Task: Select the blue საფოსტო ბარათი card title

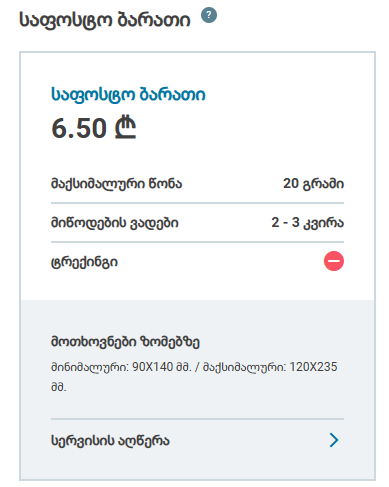Action: point(128,95)
